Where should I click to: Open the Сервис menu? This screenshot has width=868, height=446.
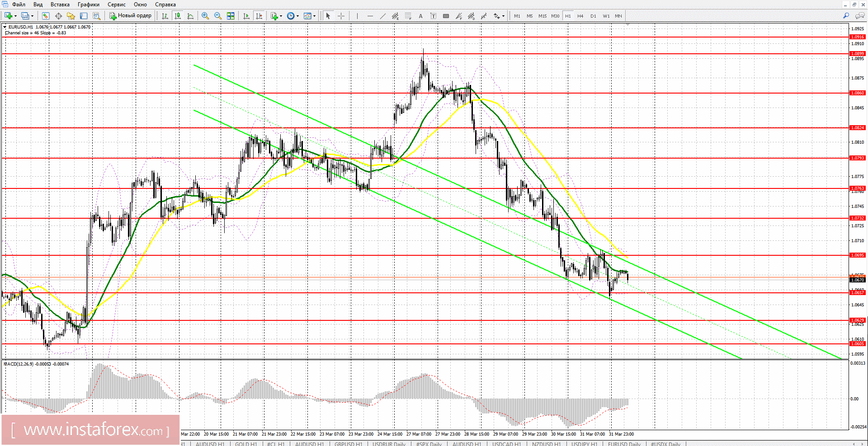coord(117,5)
